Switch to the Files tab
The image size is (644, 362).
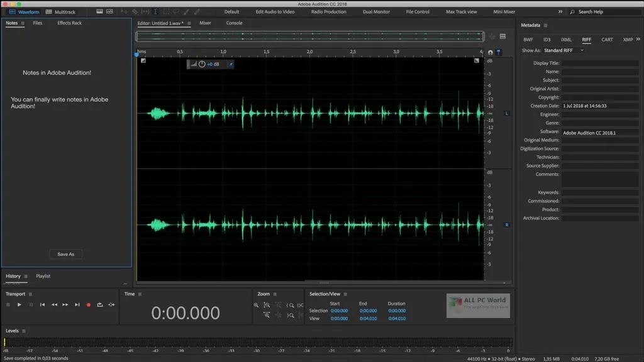(x=37, y=23)
